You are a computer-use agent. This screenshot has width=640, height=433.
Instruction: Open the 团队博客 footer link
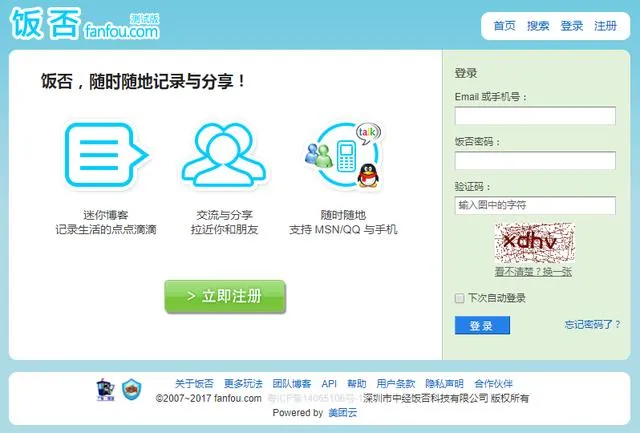[292, 384]
